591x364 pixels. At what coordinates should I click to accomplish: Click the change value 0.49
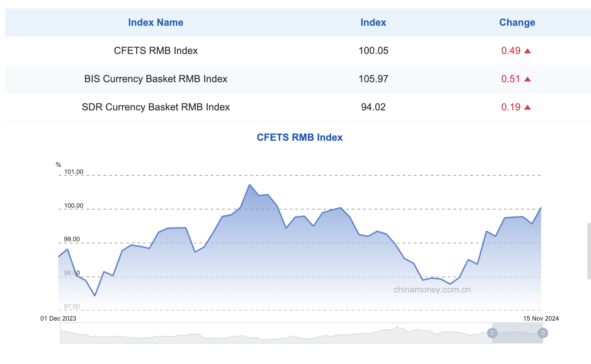511,51
